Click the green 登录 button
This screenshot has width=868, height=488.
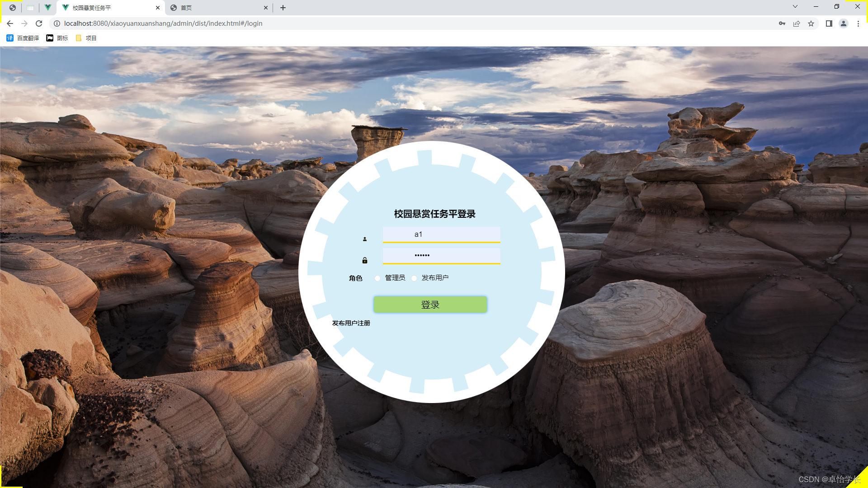click(x=430, y=305)
